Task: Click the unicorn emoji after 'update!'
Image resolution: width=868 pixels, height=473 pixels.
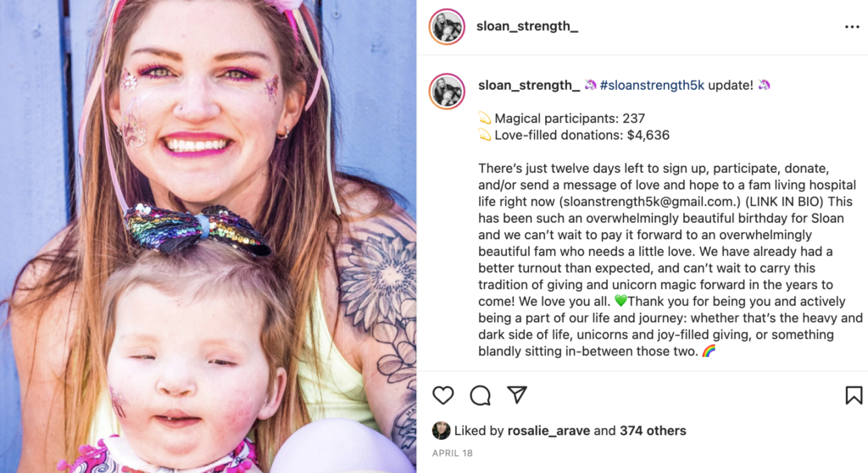Action: [765, 85]
